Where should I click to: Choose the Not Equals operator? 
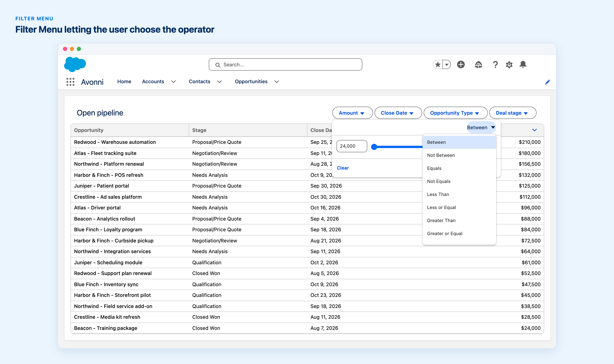point(459,181)
